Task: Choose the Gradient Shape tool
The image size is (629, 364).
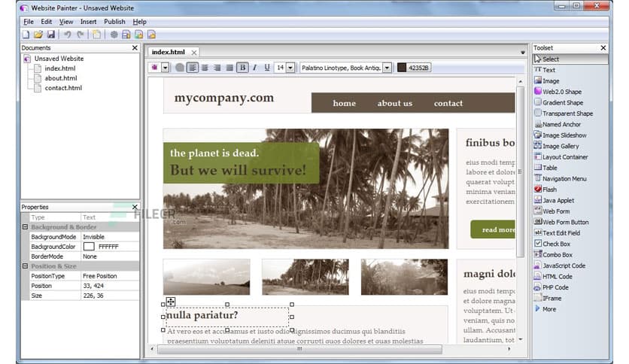Action: 558,102
